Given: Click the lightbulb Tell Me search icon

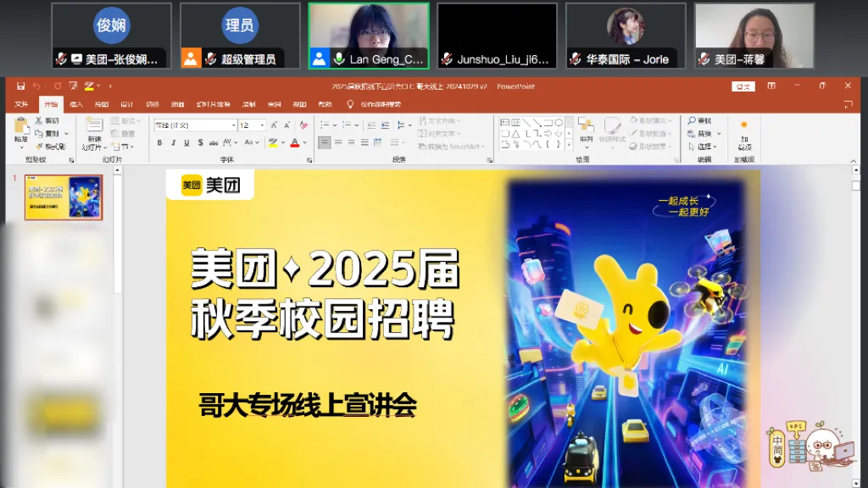Looking at the screenshot, I should tap(350, 104).
